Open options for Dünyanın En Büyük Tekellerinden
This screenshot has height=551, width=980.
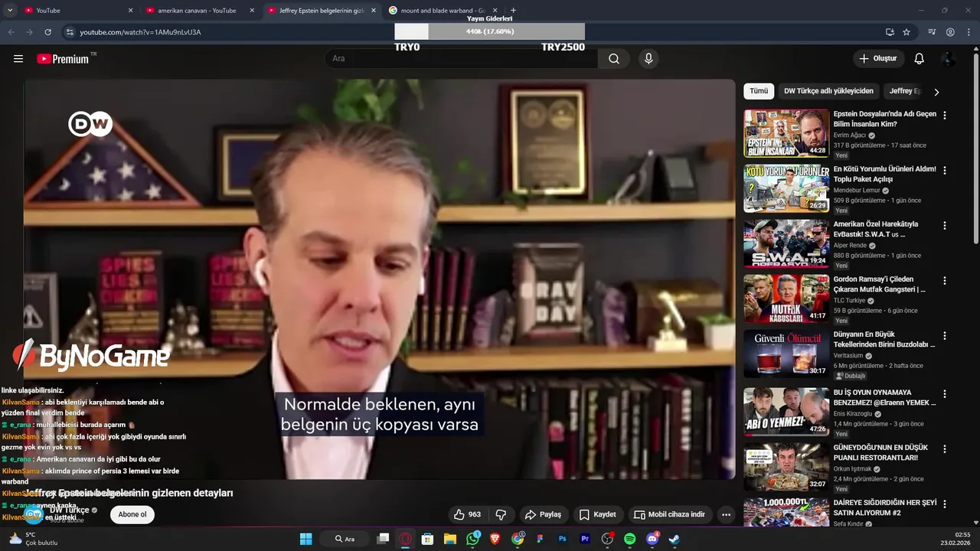tap(944, 336)
